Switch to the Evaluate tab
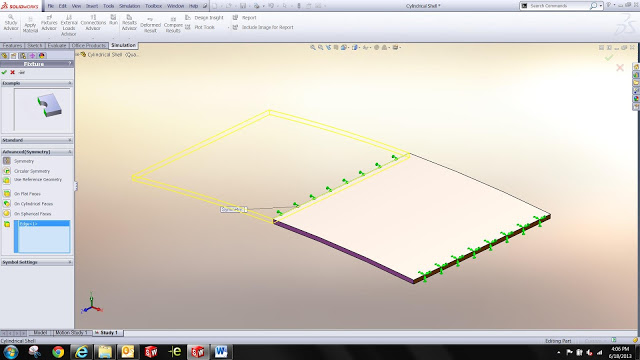 57,45
